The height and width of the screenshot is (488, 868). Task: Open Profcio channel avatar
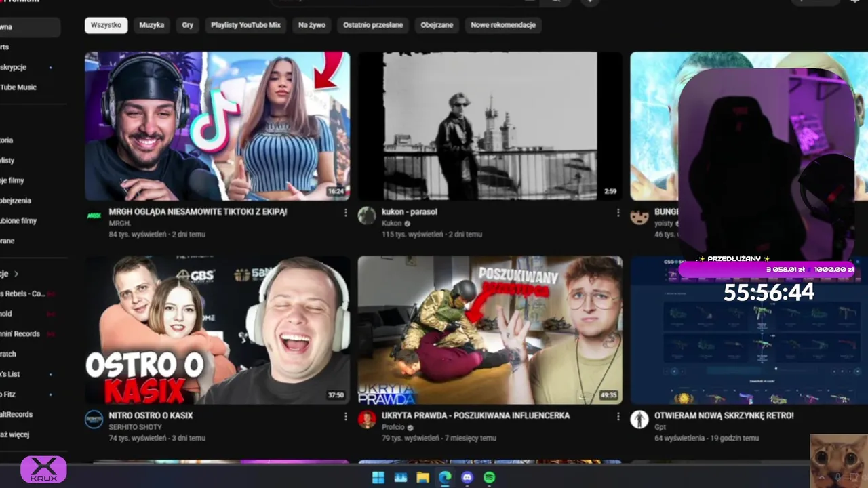[367, 419]
